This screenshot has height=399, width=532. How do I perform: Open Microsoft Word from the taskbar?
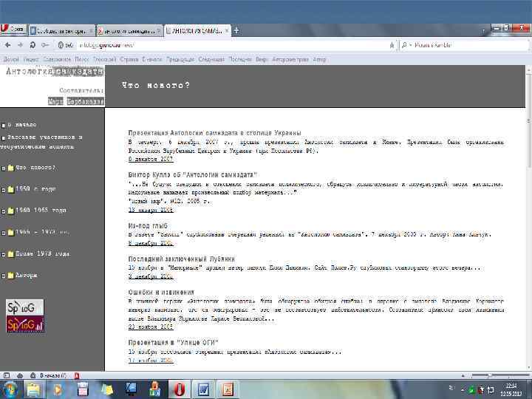(203, 389)
